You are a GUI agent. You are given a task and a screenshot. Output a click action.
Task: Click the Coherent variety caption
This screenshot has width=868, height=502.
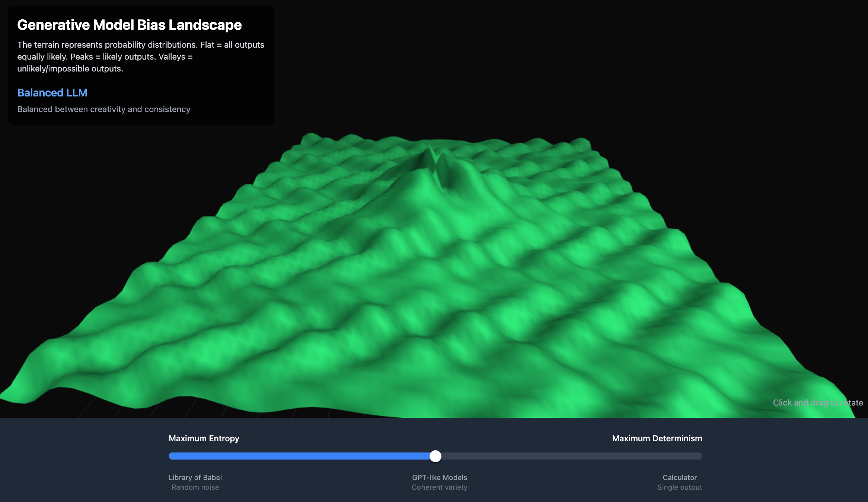(x=439, y=487)
